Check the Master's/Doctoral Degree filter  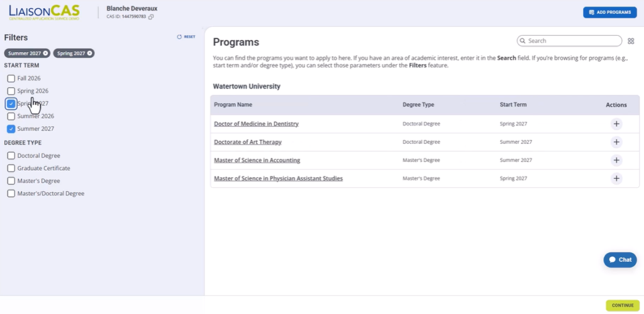coord(11,193)
